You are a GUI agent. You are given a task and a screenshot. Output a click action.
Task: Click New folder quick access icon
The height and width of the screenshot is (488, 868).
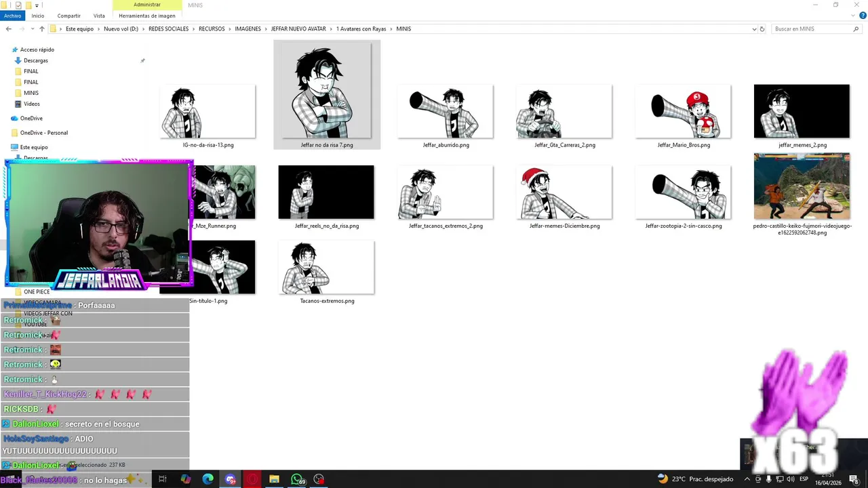[x=28, y=5]
